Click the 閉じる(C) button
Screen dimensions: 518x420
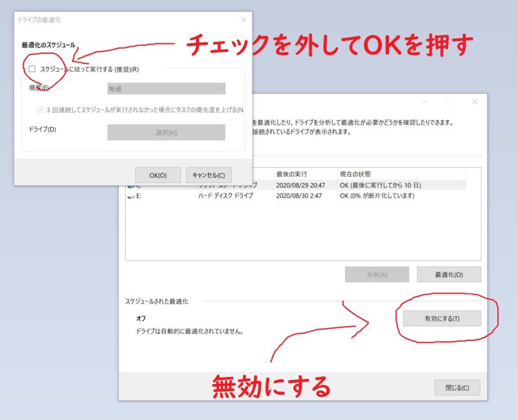click(x=457, y=388)
